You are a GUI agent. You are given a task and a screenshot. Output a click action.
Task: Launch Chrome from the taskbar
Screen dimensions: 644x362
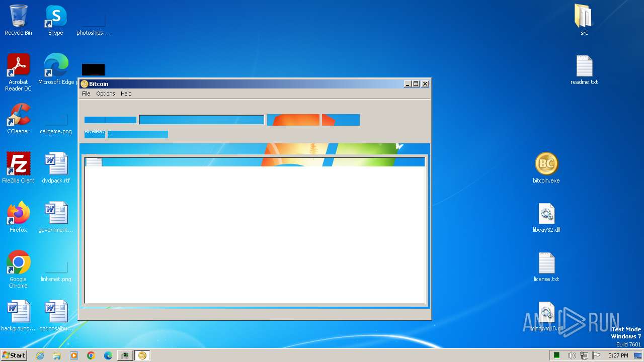click(x=91, y=355)
